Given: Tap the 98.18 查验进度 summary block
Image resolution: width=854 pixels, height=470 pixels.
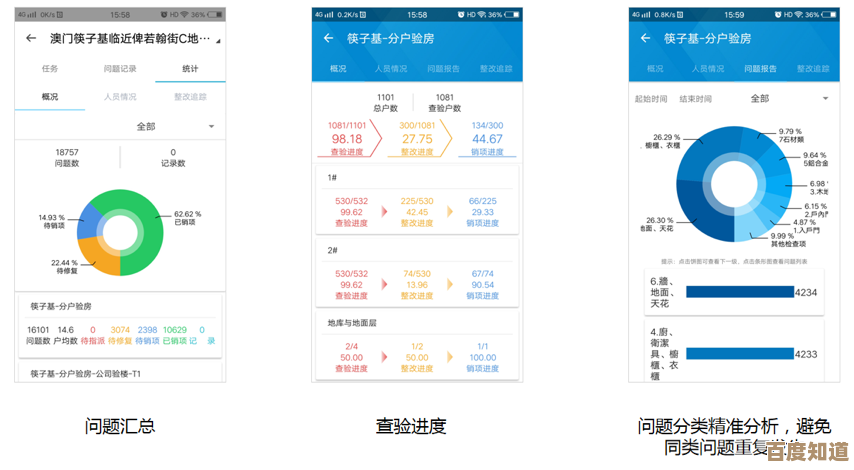Looking at the screenshot, I should coord(347,139).
